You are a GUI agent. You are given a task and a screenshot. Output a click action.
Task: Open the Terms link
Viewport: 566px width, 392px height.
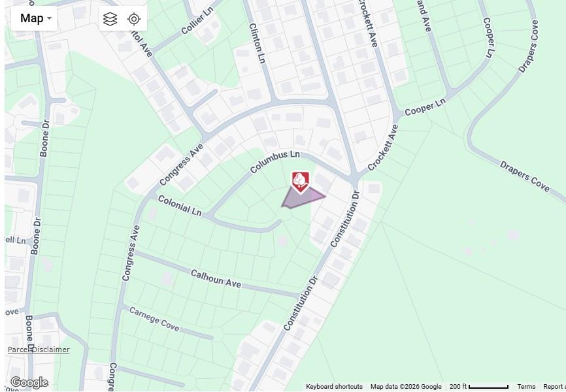coord(526,387)
